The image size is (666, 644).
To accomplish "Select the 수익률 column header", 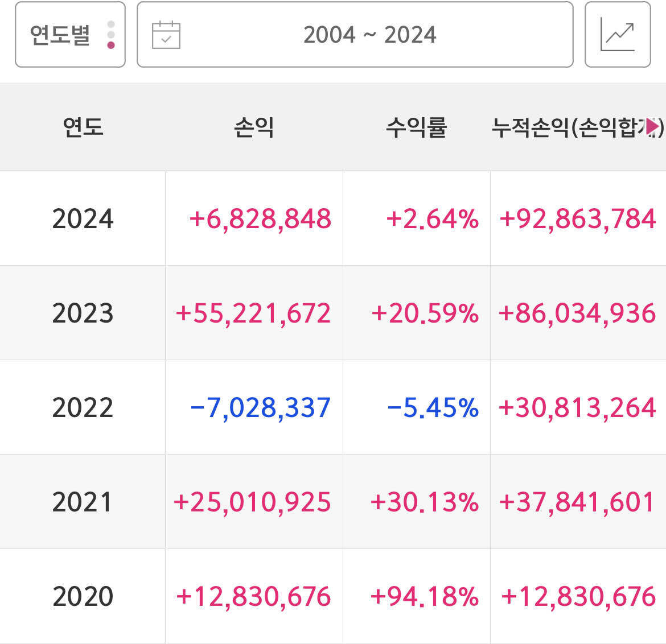I will pos(416,127).
